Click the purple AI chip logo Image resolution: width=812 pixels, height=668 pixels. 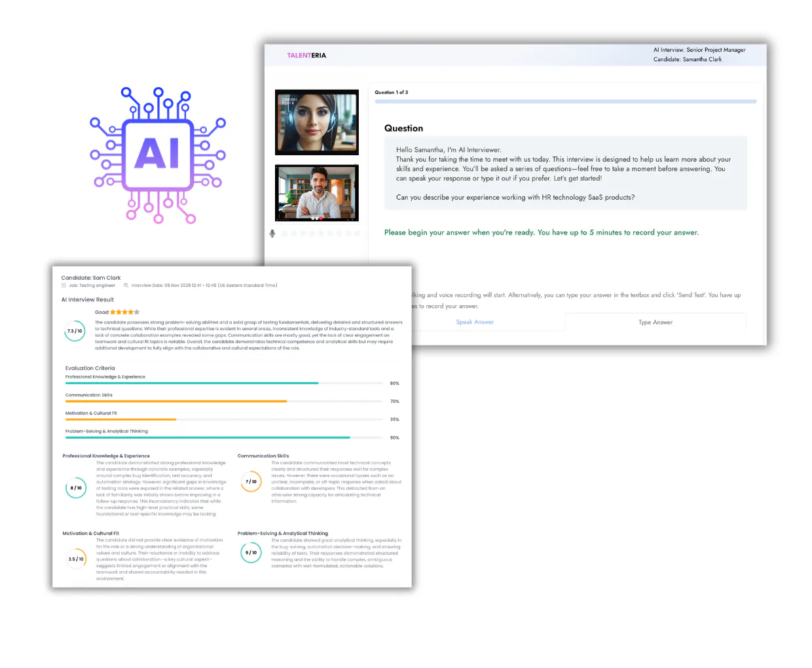pyautogui.click(x=158, y=155)
